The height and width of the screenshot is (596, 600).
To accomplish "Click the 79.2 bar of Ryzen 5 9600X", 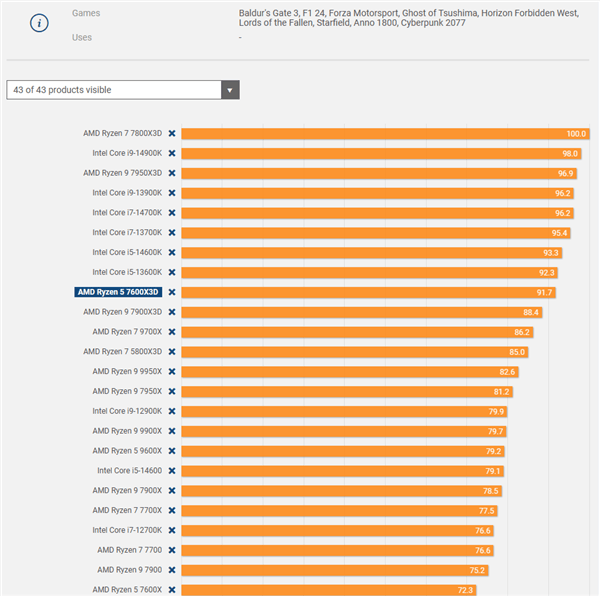I will (x=343, y=451).
